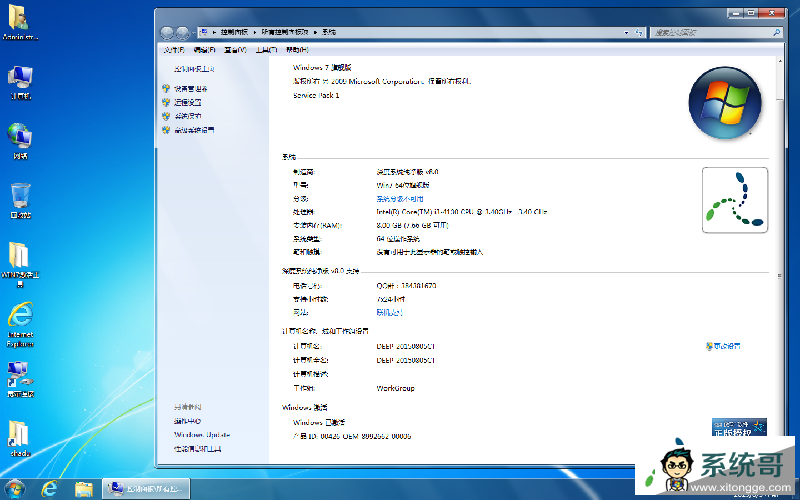Open Action Center (操作中心) link
The width and height of the screenshot is (800, 500).
tap(187, 421)
